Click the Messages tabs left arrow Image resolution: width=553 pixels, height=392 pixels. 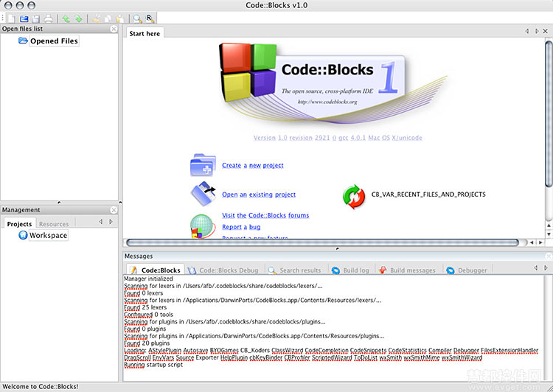click(x=536, y=268)
